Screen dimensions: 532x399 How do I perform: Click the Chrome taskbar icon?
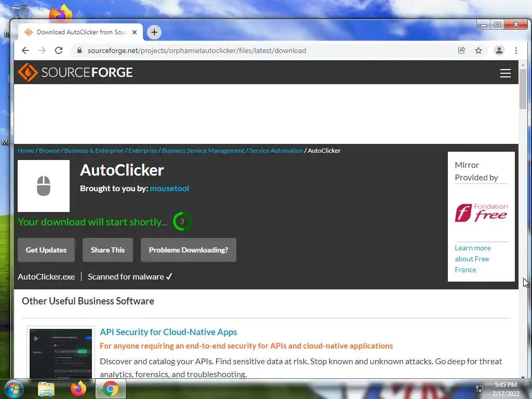click(111, 389)
